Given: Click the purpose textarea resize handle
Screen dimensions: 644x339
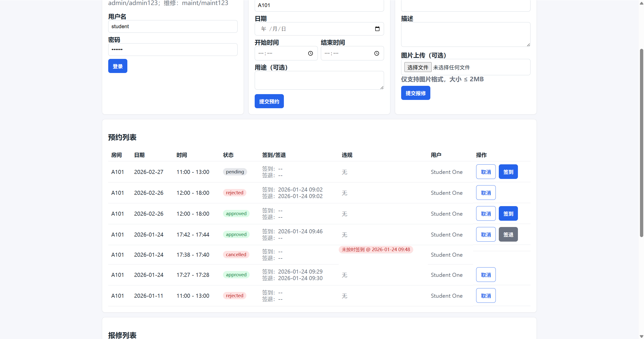Looking at the screenshot, I should click(x=382, y=88).
